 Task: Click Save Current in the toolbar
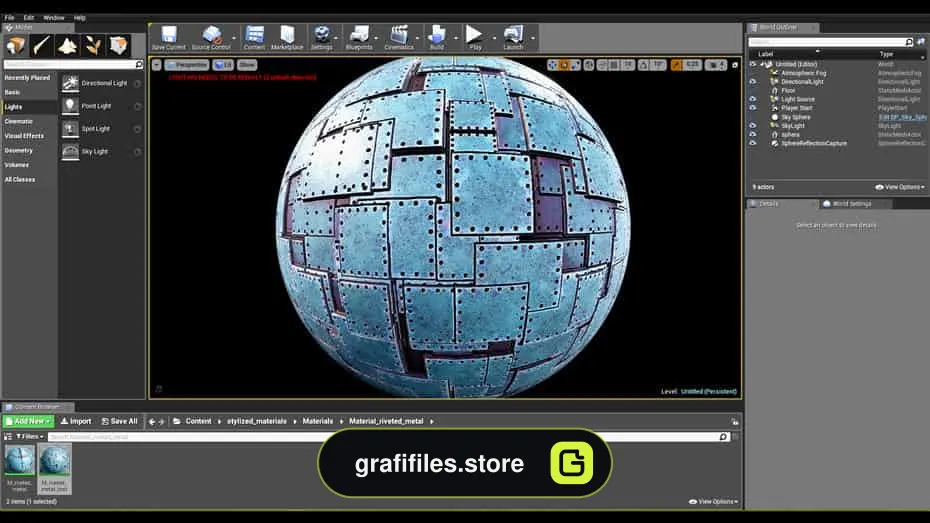tap(169, 38)
